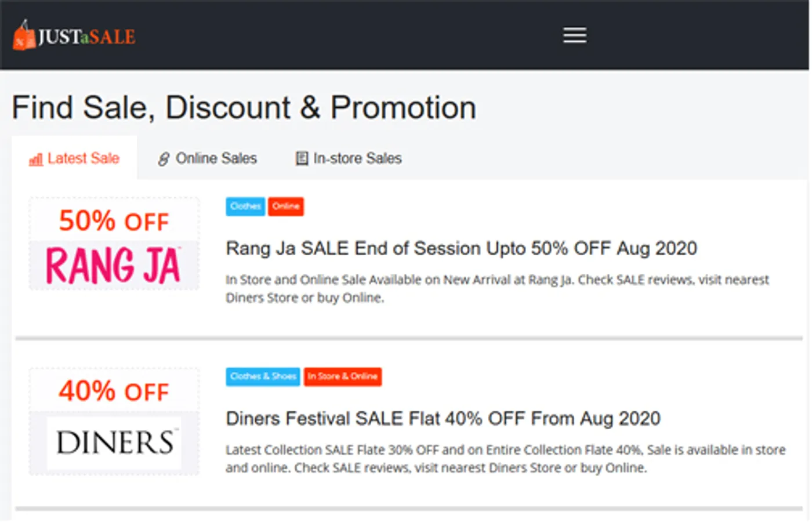The height and width of the screenshot is (522, 812).
Task: Open the Diners 40% OFF thumbnail
Action: pyautogui.click(x=114, y=421)
